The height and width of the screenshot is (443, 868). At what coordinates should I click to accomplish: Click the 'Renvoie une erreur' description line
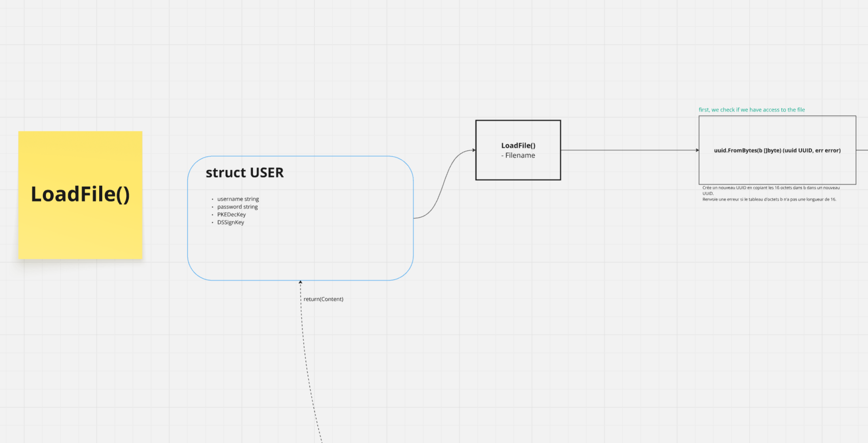769,199
